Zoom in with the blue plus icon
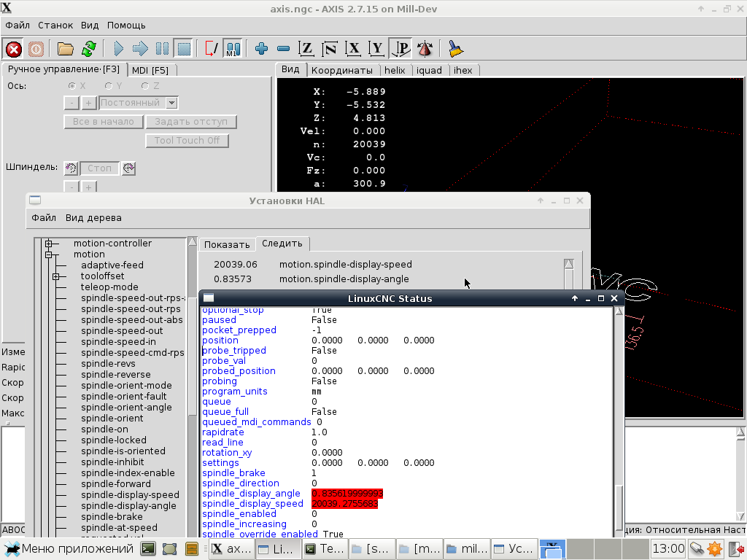Viewport: 747px width, 560px height. pos(262,49)
